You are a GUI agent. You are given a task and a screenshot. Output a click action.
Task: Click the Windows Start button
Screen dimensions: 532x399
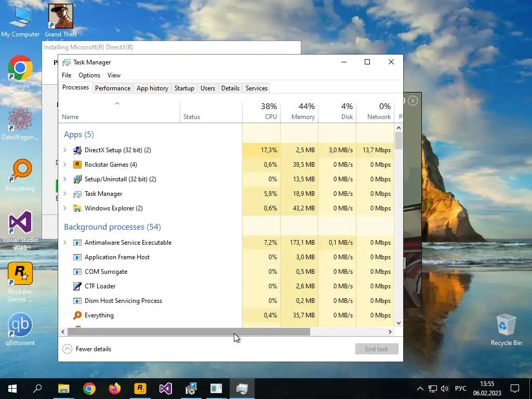click(12, 389)
